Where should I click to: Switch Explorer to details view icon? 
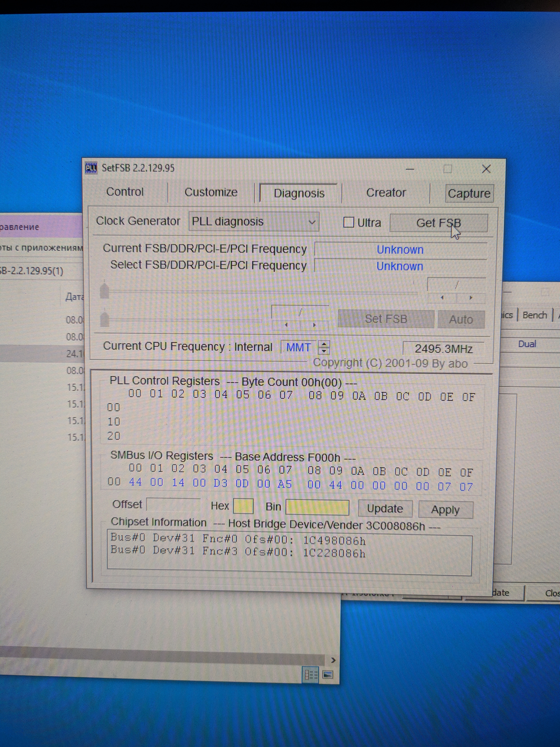pyautogui.click(x=311, y=675)
